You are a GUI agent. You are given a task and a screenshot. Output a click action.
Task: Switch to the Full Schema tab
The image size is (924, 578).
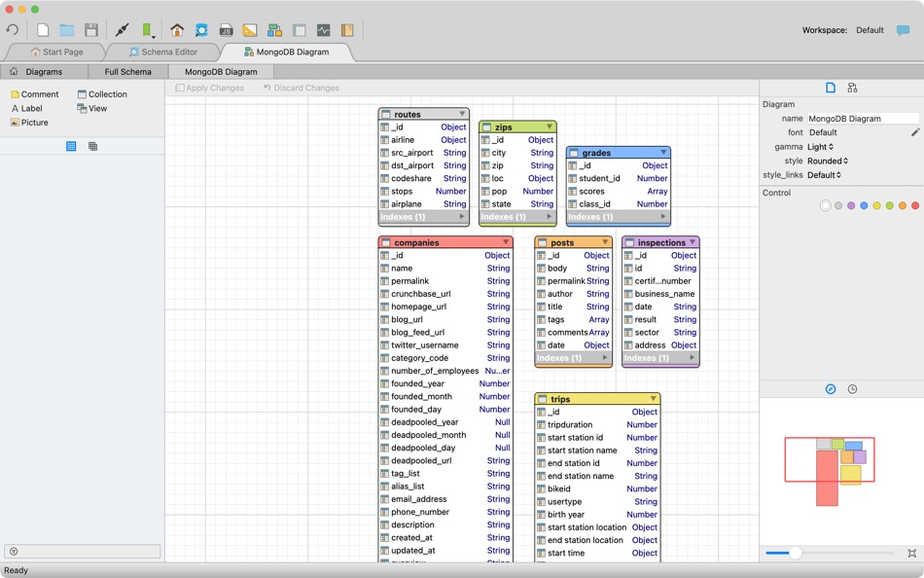pos(126,71)
